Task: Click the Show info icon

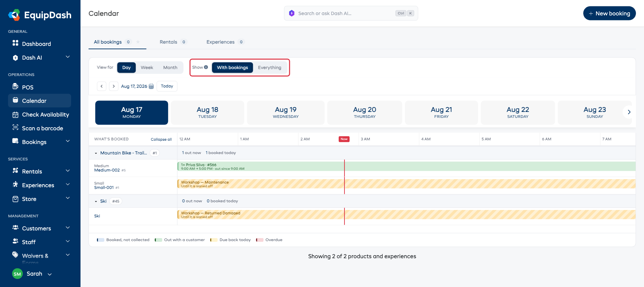Action: point(206,67)
